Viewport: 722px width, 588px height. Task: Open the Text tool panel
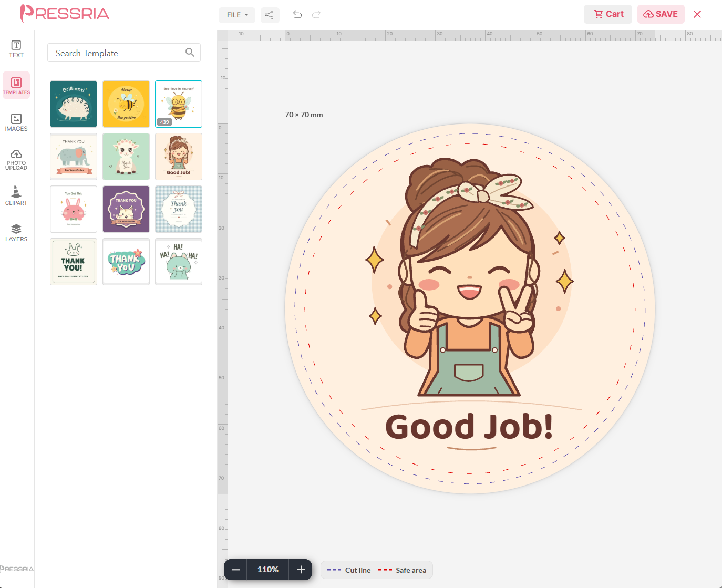tap(16, 49)
